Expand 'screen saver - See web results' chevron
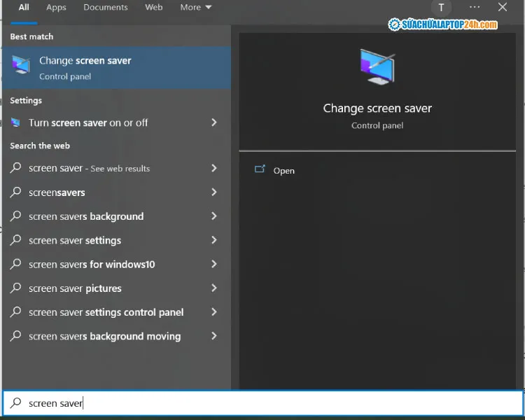The width and height of the screenshot is (525, 420). tap(214, 168)
